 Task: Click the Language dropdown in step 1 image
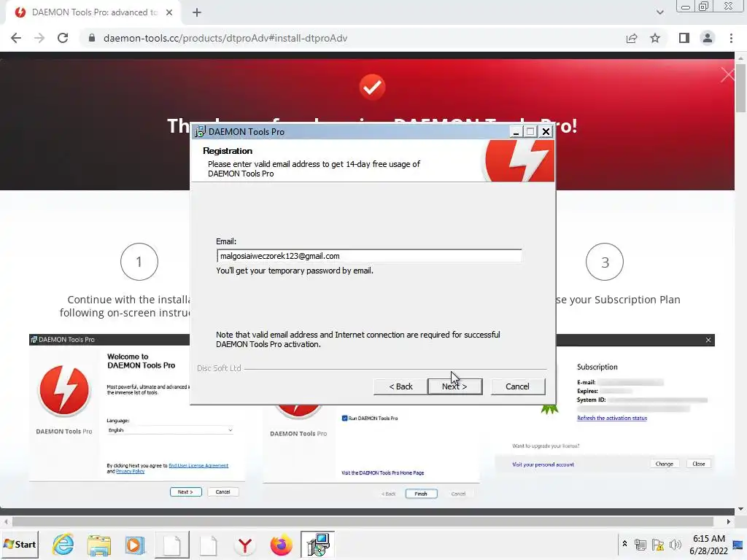[x=169, y=430]
